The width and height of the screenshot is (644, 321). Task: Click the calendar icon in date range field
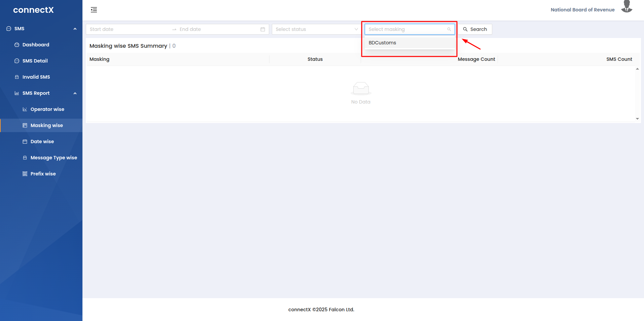[x=263, y=29]
